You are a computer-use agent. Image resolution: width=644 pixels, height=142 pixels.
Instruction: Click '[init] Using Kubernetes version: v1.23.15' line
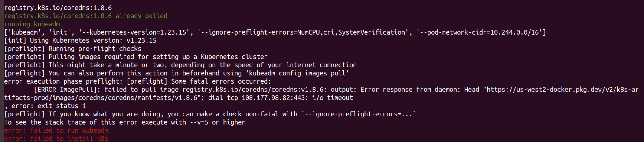tap(80, 41)
